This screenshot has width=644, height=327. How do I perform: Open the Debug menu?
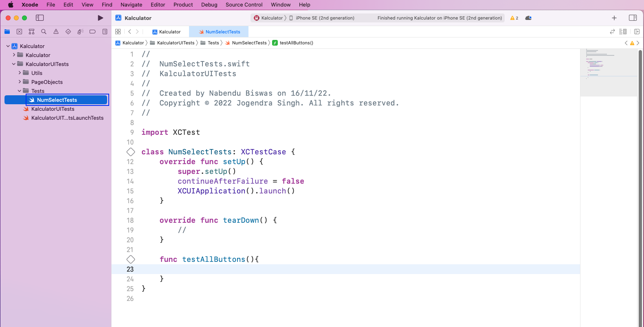click(209, 5)
